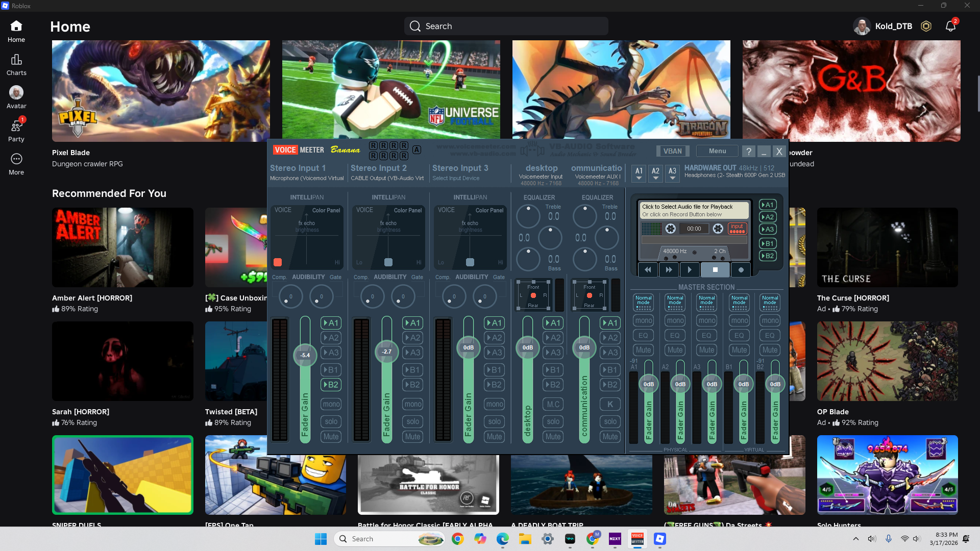
Task: Mute the Stereo Input 3 strip
Action: 494,437
